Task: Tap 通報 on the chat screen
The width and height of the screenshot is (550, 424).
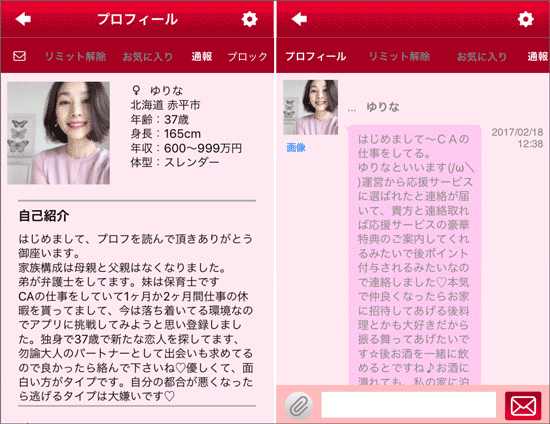Action: point(538,56)
